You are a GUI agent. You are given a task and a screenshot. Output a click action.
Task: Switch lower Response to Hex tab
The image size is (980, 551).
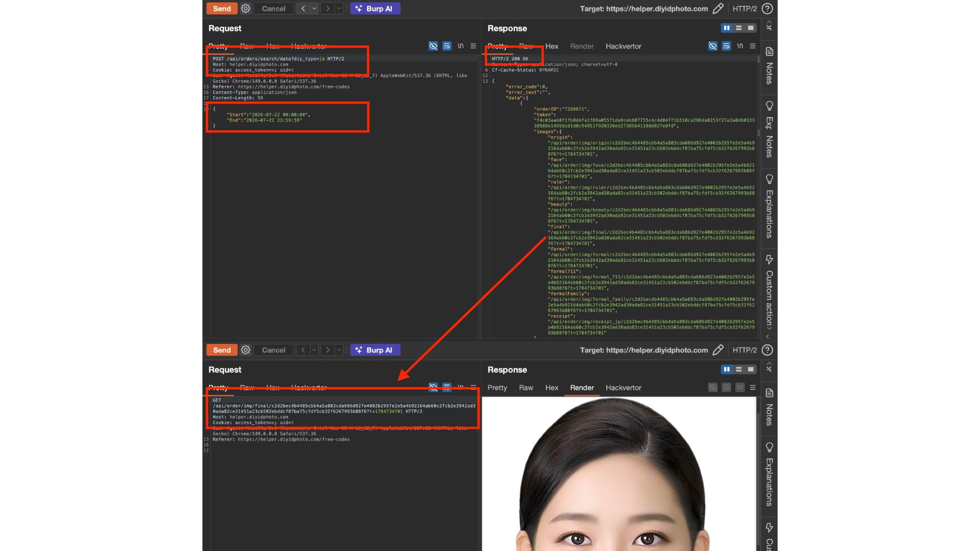(x=552, y=388)
